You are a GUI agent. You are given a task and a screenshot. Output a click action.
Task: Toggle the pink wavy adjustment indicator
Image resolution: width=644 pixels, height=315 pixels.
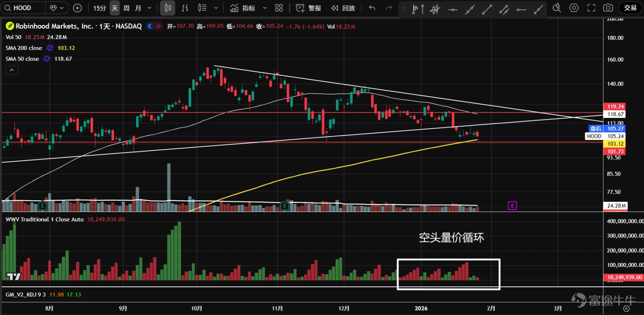(159, 26)
